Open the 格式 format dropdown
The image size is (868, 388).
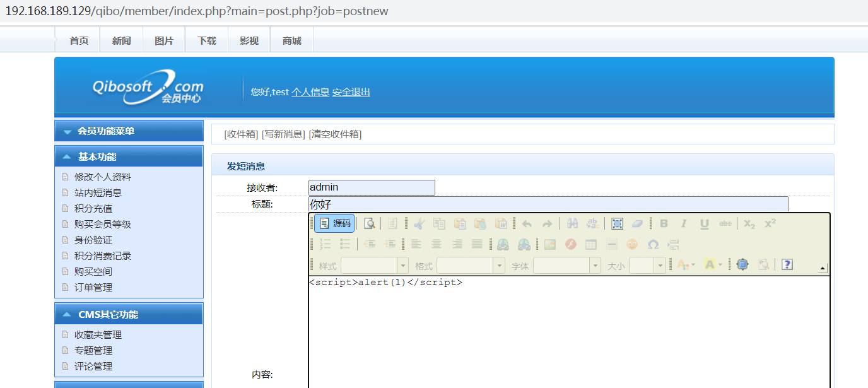(x=471, y=266)
